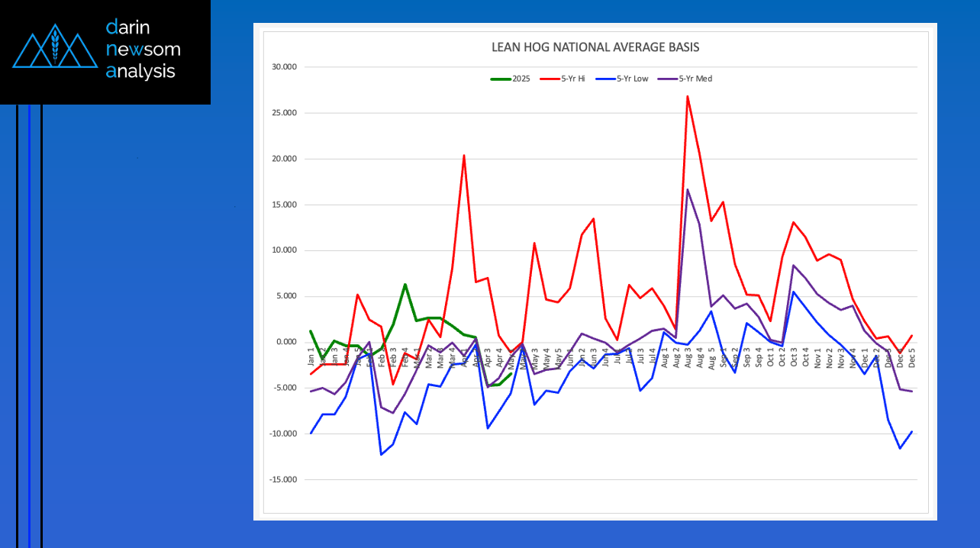Click the red line's April peak near 20
Image resolution: width=980 pixels, height=548 pixels.
coord(464,155)
